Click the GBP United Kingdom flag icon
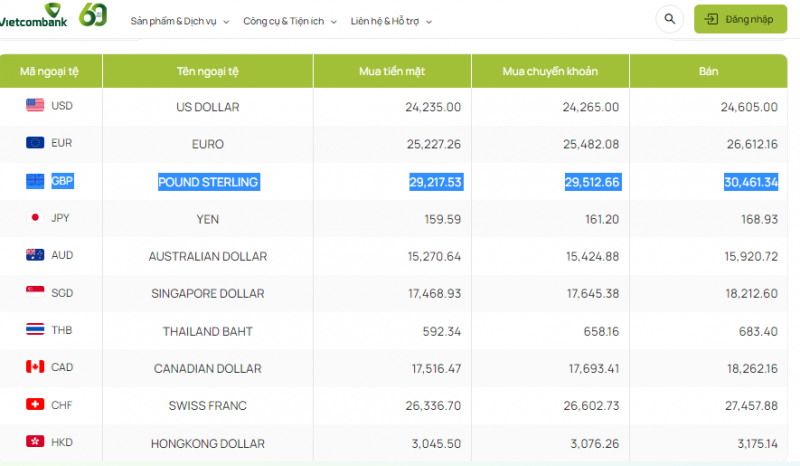This screenshot has height=466, width=800. coord(35,181)
